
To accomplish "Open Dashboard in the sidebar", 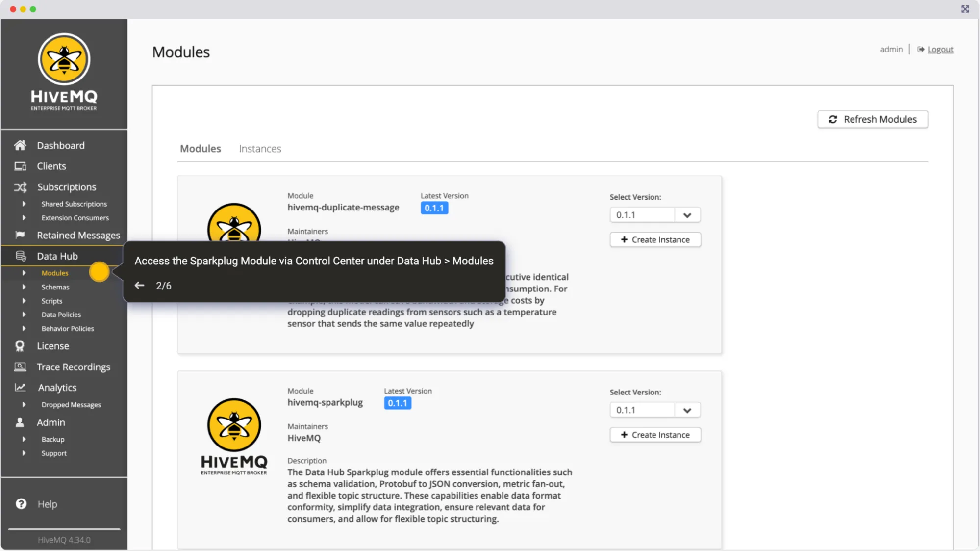I will [x=61, y=145].
